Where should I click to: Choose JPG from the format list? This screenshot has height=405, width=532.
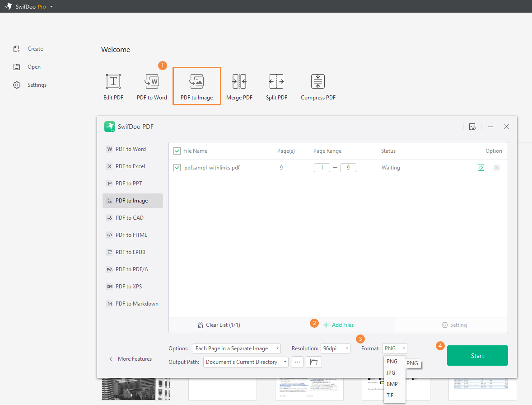pyautogui.click(x=394, y=373)
